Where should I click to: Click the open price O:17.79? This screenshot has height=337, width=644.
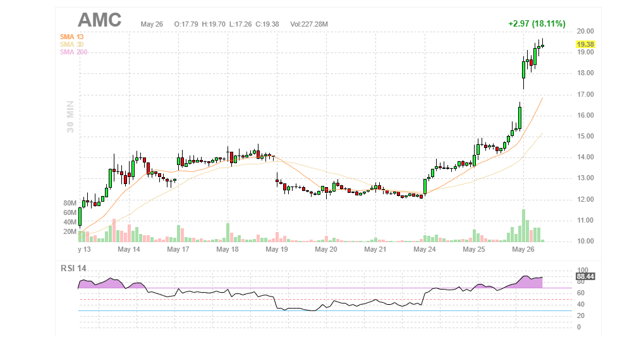(x=186, y=24)
